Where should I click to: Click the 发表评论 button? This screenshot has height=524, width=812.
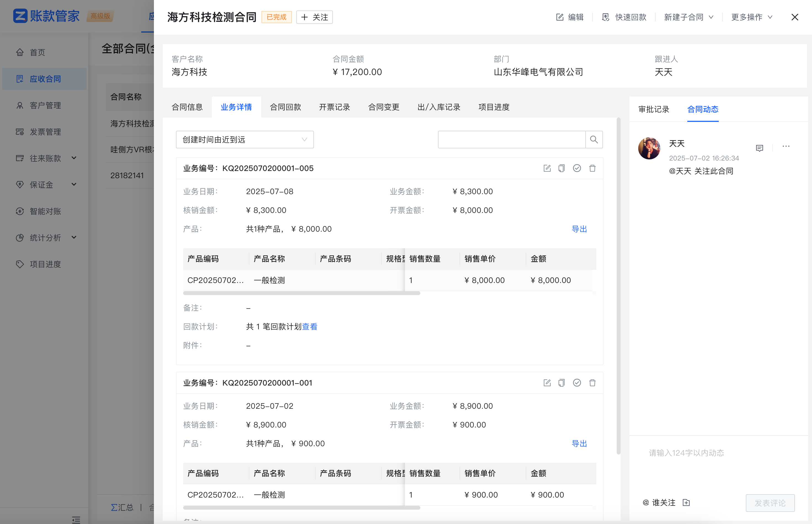(770, 503)
